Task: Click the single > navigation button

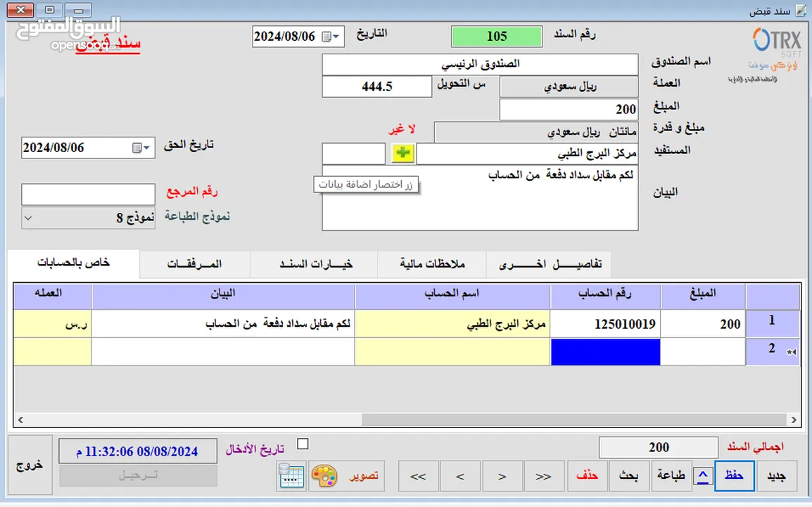Action: coord(502,476)
